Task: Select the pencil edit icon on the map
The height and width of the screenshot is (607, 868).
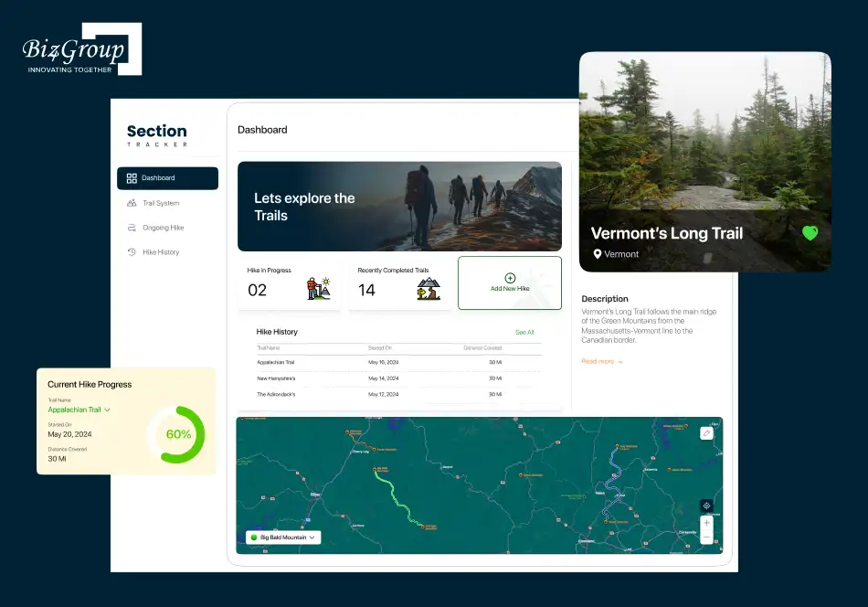Action: (705, 431)
